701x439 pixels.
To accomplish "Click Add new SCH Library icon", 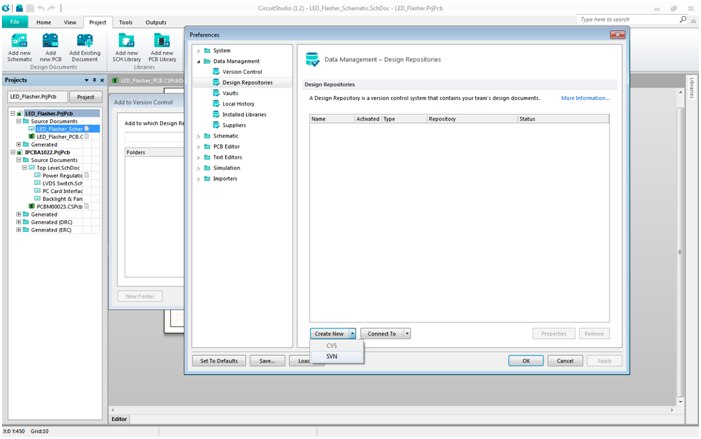I will click(126, 41).
